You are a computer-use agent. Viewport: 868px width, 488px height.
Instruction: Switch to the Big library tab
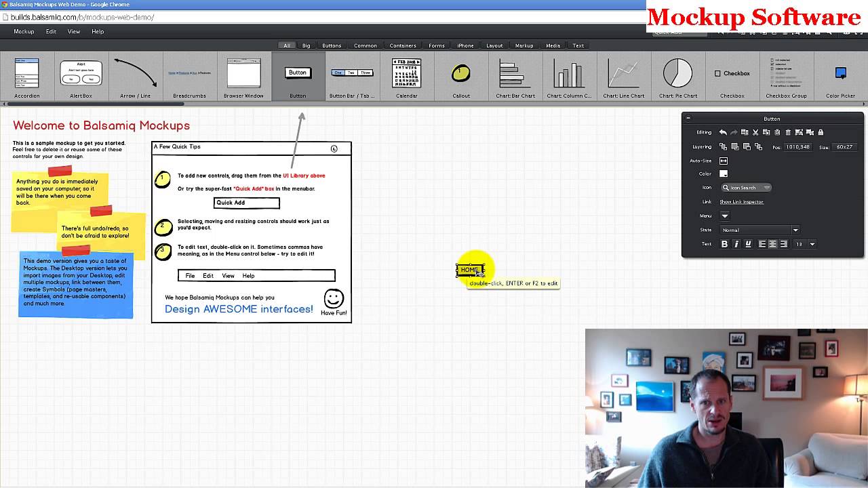(306, 45)
